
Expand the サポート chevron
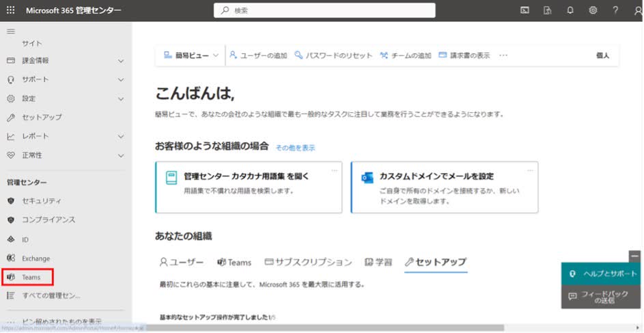121,80
